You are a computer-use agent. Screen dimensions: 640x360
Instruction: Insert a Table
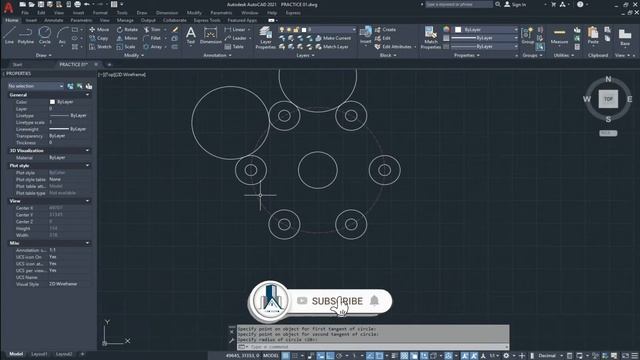tap(234, 47)
